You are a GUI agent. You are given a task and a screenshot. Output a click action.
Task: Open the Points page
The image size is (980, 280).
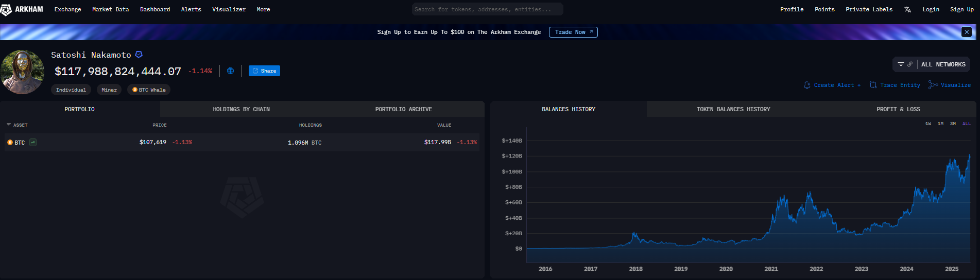(824, 9)
